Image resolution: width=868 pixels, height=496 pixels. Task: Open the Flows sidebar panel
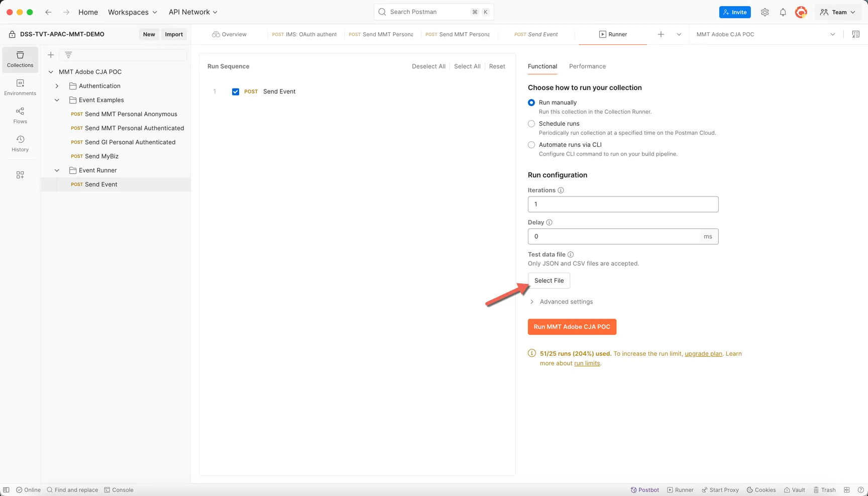20,116
